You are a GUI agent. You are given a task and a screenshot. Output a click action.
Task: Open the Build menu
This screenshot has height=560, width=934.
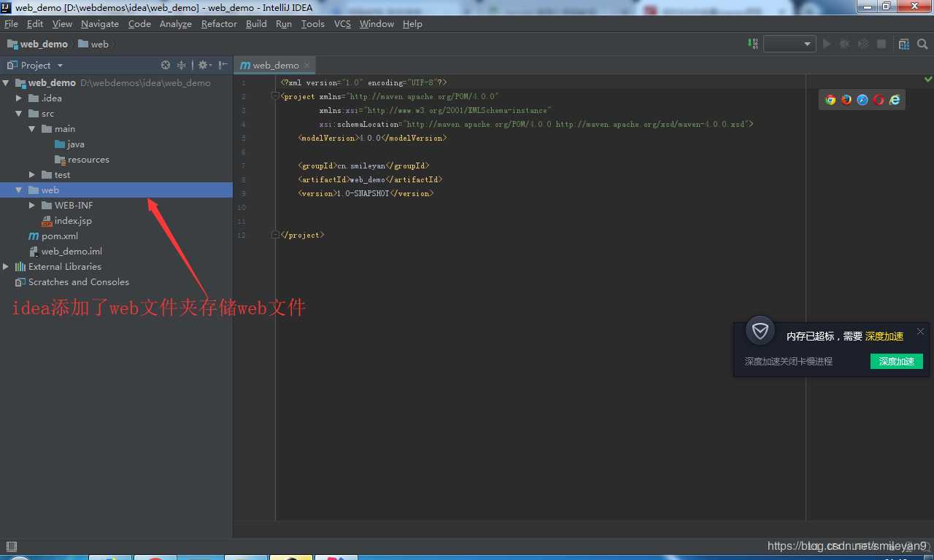coord(256,24)
